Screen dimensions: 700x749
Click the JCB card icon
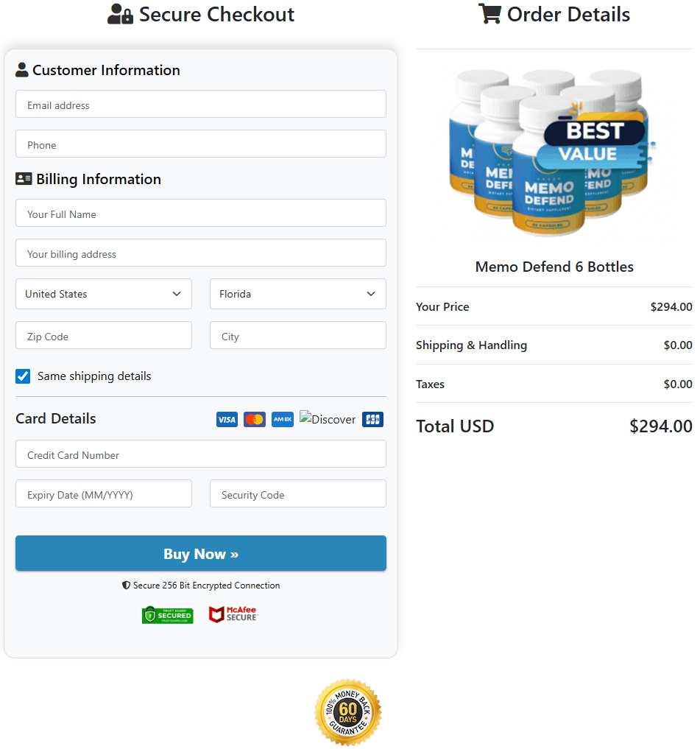click(x=372, y=419)
